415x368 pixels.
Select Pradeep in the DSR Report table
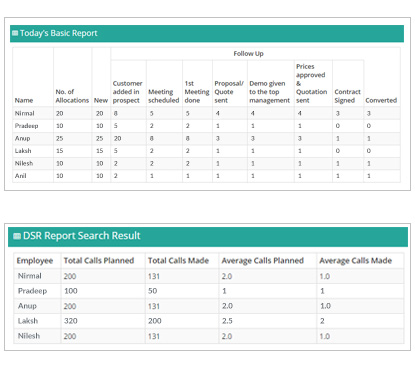(32, 291)
